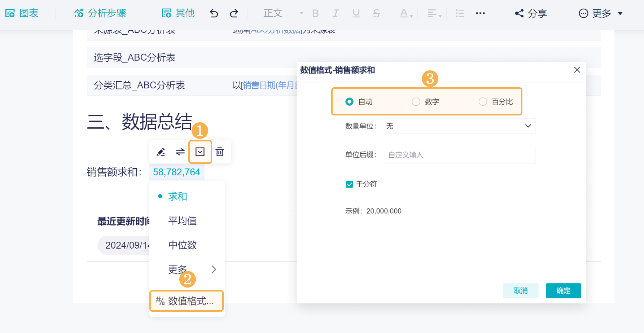This screenshot has height=333, width=644.
Task: Click the redo arrow icon
Action: pos(234,13)
